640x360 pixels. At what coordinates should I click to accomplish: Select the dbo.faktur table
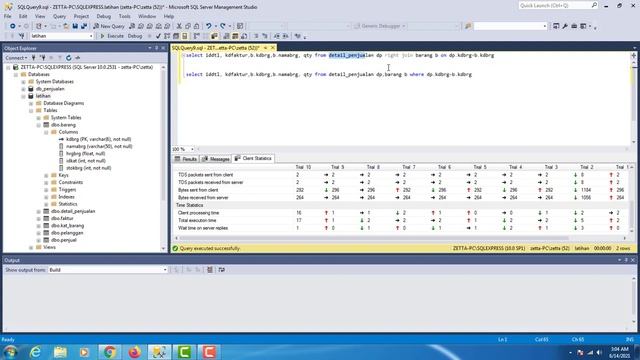tap(62, 218)
